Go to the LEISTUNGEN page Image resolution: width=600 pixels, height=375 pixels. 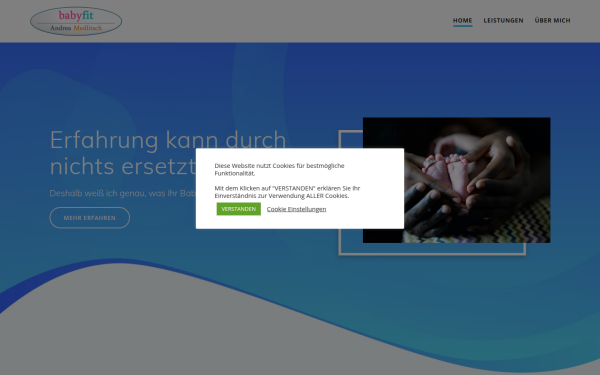coord(503,20)
